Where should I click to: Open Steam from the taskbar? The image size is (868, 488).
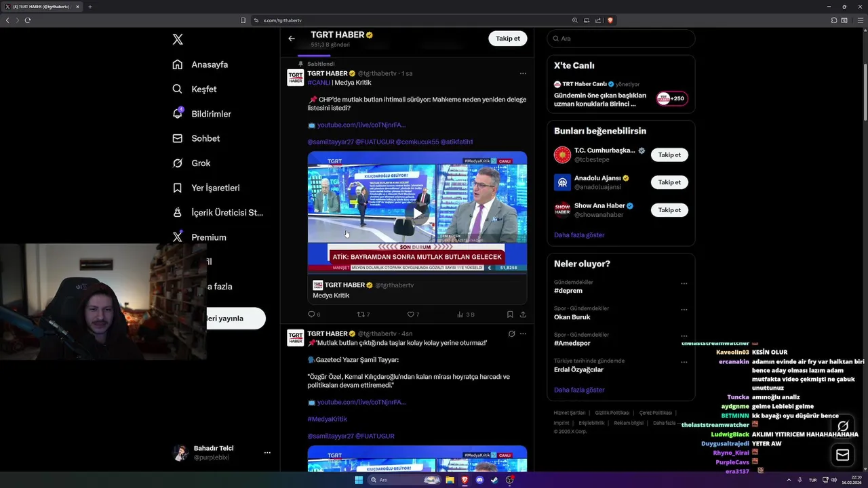[495, 480]
